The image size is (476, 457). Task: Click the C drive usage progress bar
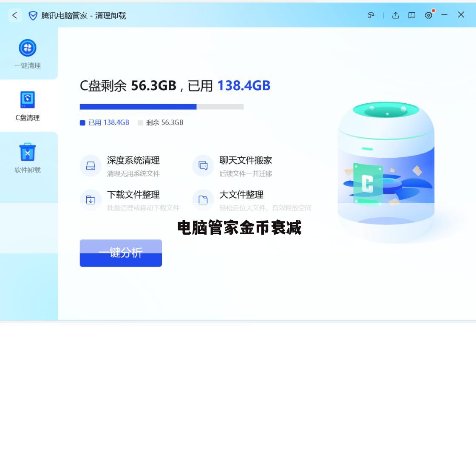pyautogui.click(x=161, y=107)
